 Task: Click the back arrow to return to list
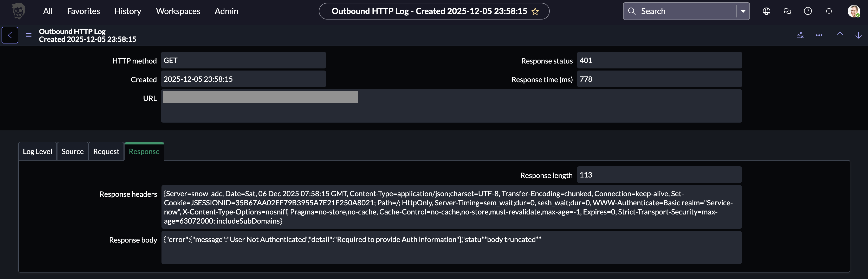[10, 35]
